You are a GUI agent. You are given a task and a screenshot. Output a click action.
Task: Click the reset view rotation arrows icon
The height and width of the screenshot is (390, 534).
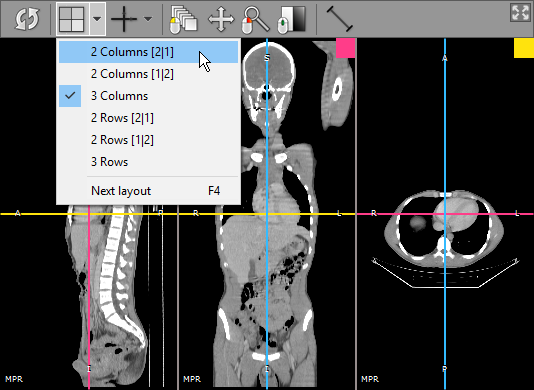click(x=27, y=19)
